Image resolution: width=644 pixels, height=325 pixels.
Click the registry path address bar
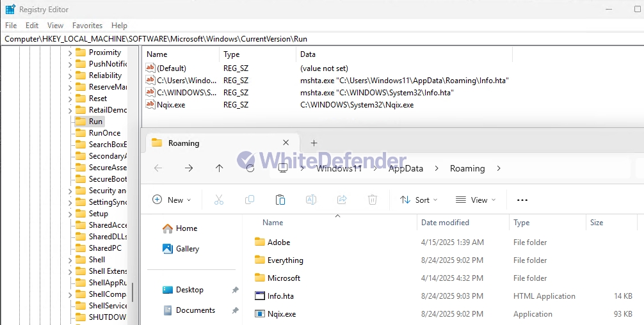pyautogui.click(x=322, y=39)
